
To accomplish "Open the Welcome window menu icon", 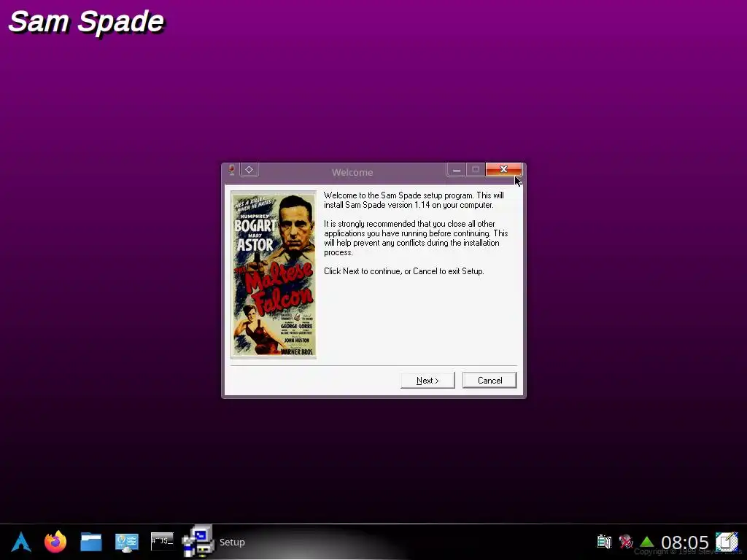I will pyautogui.click(x=231, y=170).
